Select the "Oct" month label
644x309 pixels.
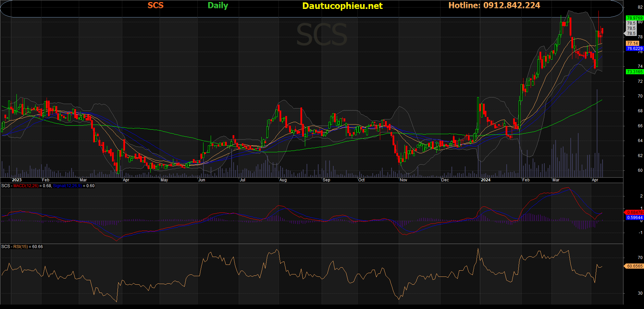[361, 180]
